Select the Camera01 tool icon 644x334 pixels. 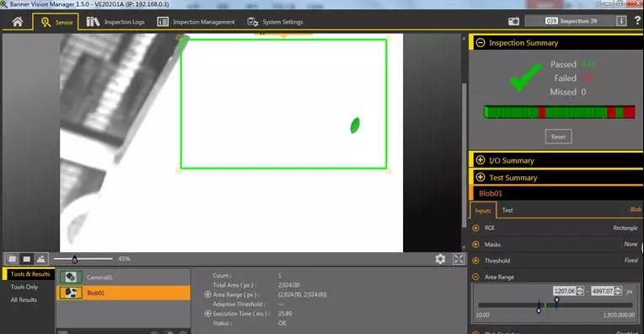tap(71, 277)
